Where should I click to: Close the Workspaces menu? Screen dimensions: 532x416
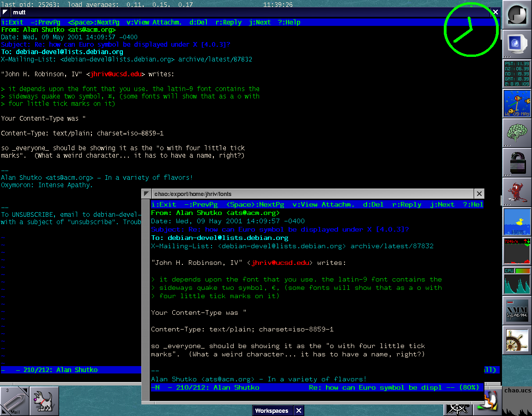[x=299, y=410]
